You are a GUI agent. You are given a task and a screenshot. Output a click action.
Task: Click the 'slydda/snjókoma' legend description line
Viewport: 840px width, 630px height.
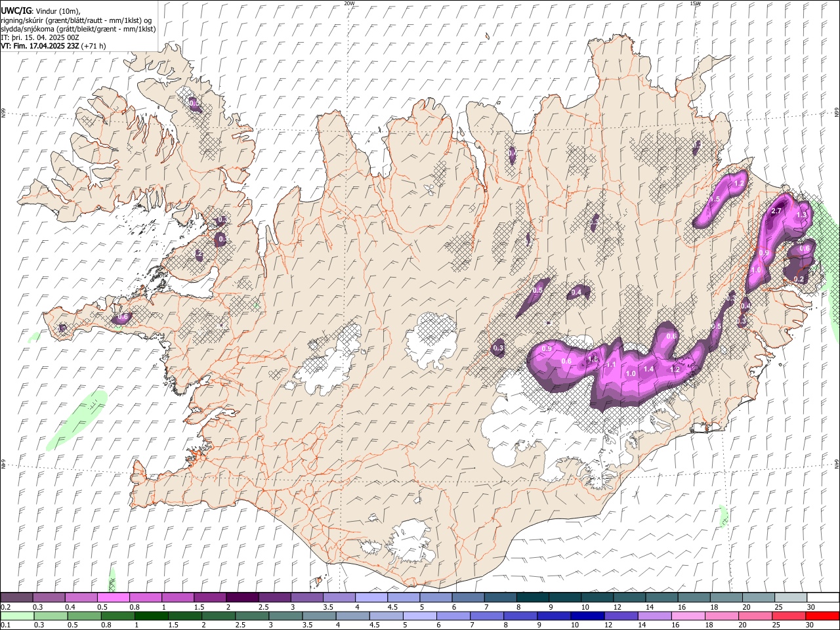pos(78,29)
